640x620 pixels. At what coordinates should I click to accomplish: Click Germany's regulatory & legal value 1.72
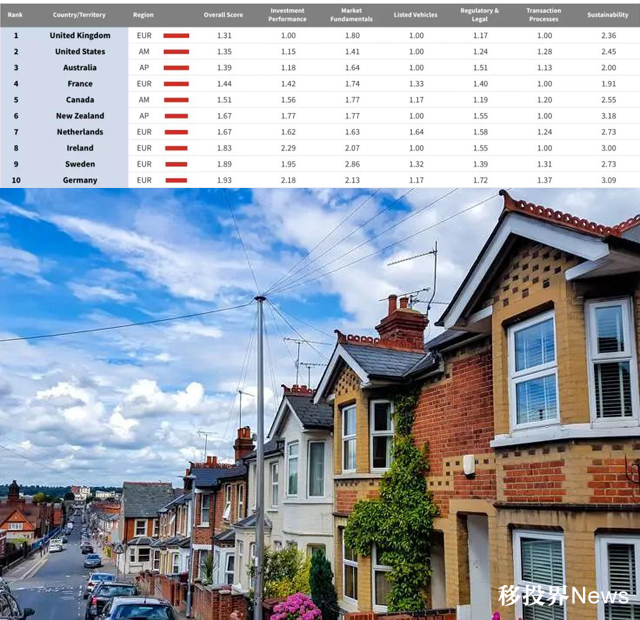pyautogui.click(x=480, y=180)
